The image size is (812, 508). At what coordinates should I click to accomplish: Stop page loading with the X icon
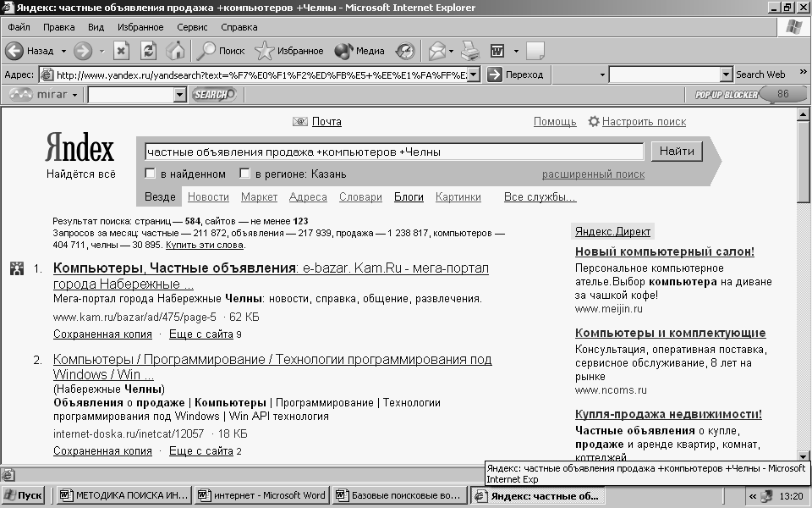[x=121, y=51]
